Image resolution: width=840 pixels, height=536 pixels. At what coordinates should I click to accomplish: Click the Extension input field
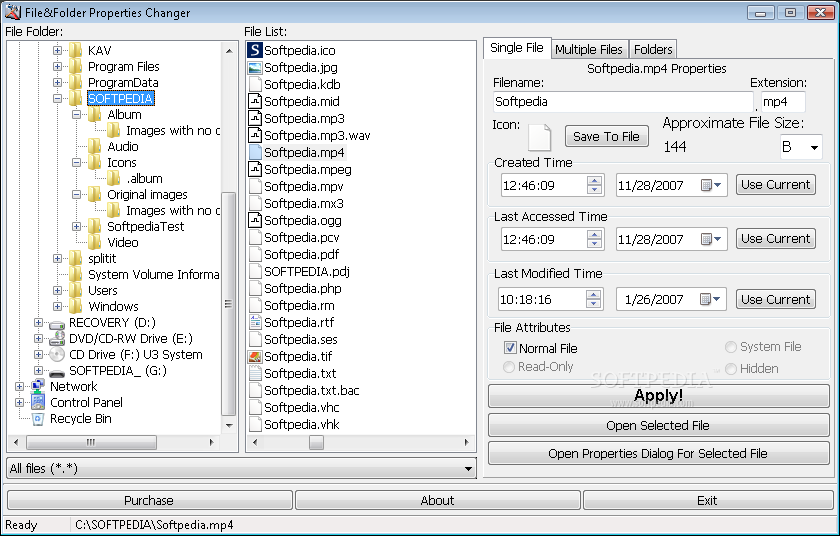point(783,102)
